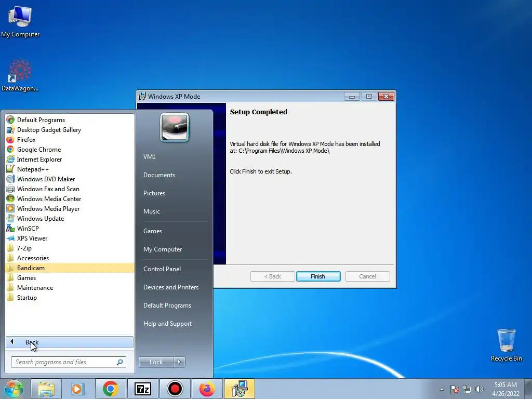This screenshot has height=399, width=532.
Task: Open the VM1 user folder
Action: tap(149, 157)
